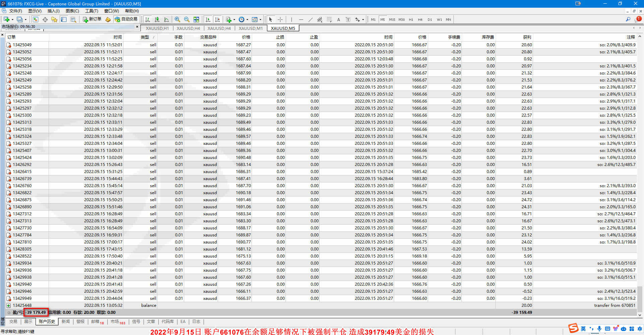Toggle the Market Watch window icon
644x335 pixels.
35,19
